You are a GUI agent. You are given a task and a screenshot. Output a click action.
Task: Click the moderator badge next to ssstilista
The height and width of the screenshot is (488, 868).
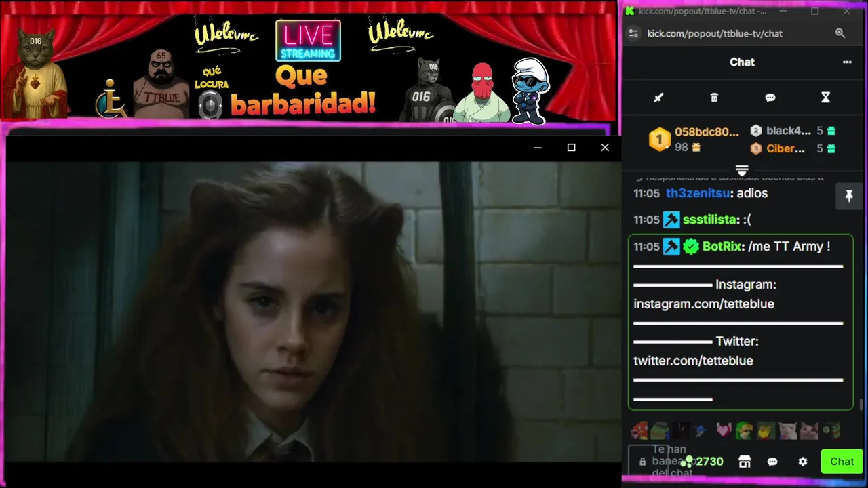click(671, 220)
